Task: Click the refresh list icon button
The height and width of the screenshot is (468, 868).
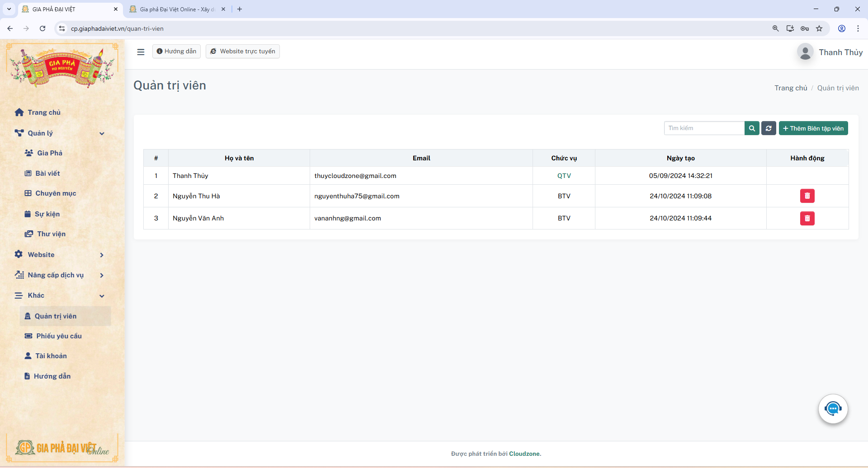Action: point(769,128)
